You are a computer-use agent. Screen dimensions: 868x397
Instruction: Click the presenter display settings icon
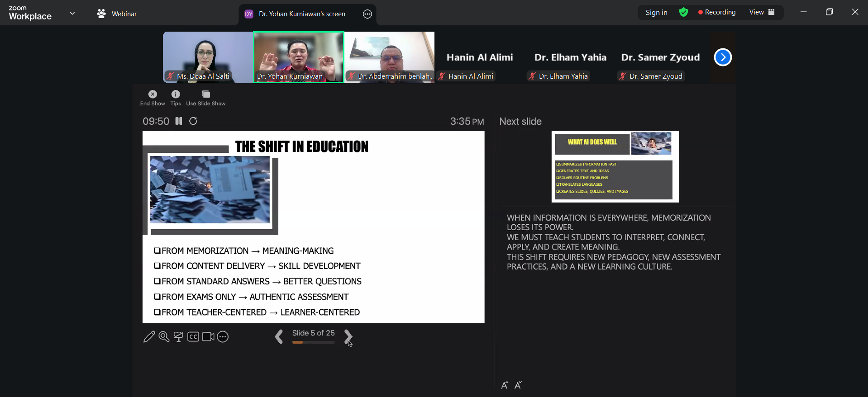pyautogui.click(x=179, y=337)
